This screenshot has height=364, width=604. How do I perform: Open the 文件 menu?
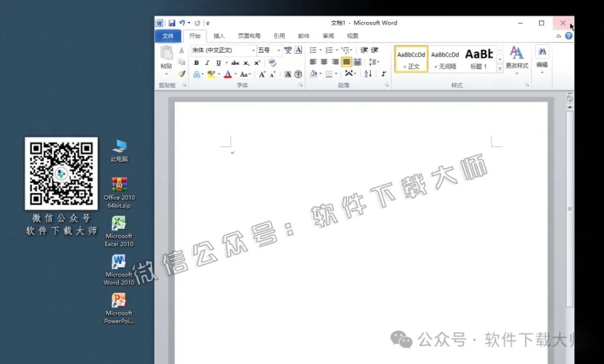[x=168, y=35]
